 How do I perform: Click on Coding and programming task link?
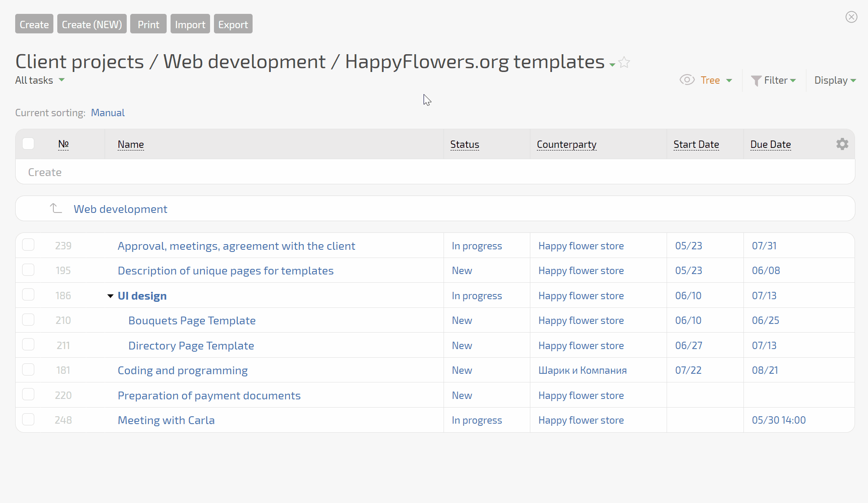coord(183,369)
